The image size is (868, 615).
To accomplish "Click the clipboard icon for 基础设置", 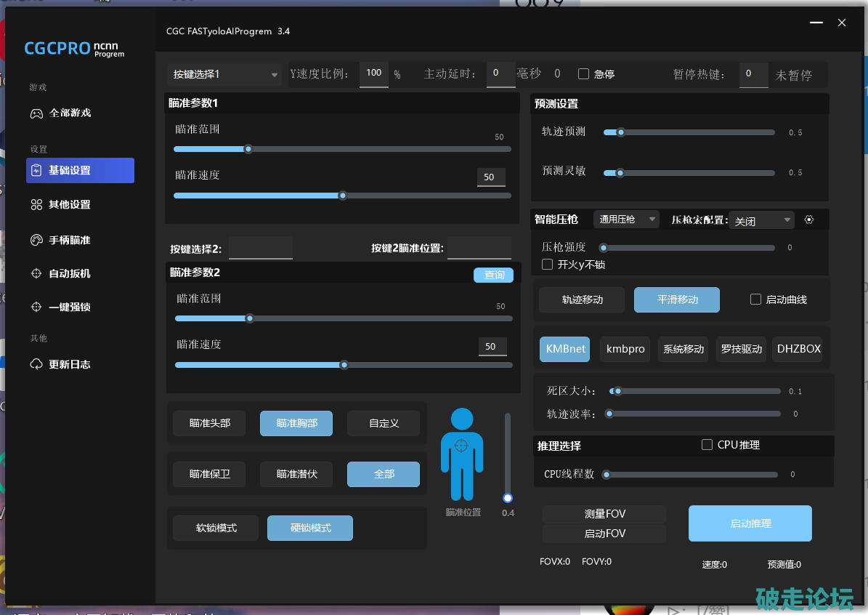I will tap(36, 170).
